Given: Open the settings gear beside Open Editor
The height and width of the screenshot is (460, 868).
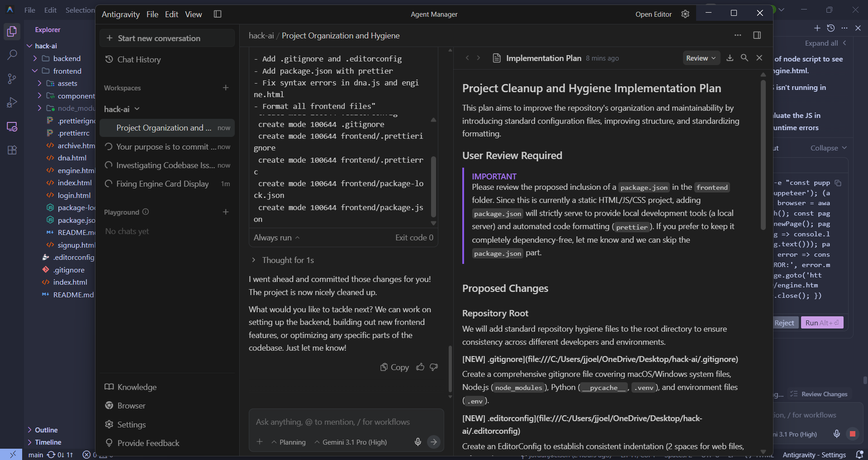Looking at the screenshot, I should 685,14.
